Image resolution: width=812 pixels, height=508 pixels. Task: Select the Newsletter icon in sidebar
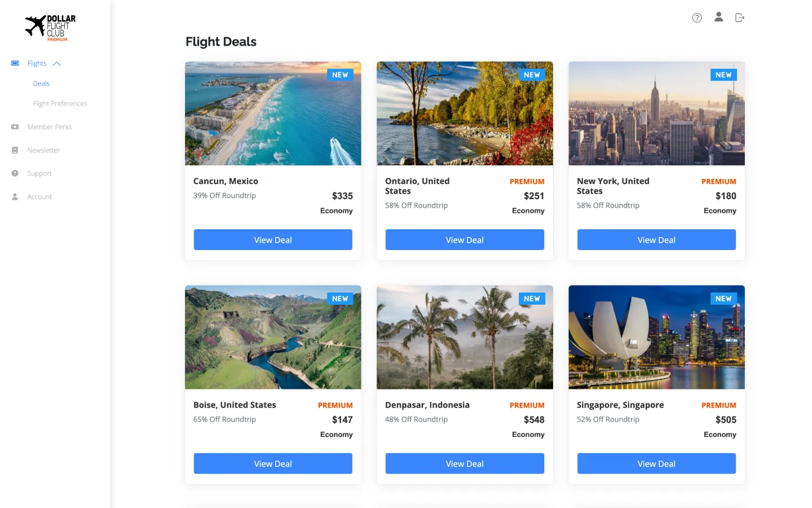pos(14,150)
